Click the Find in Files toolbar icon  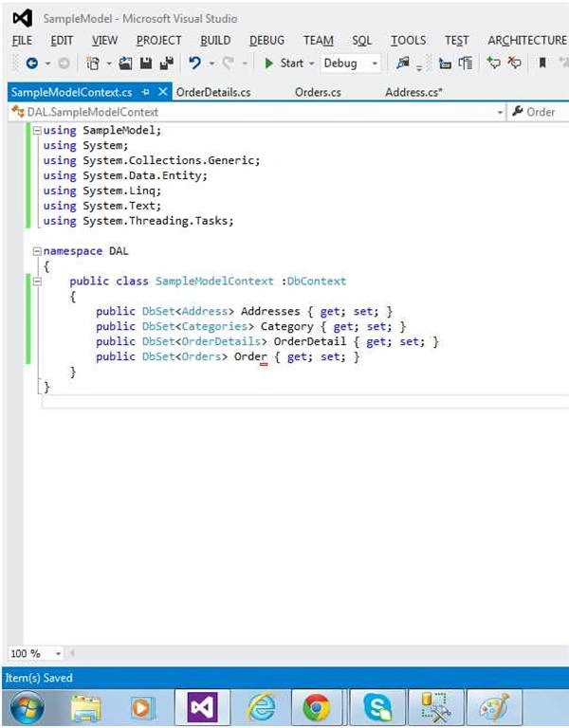coord(403,63)
